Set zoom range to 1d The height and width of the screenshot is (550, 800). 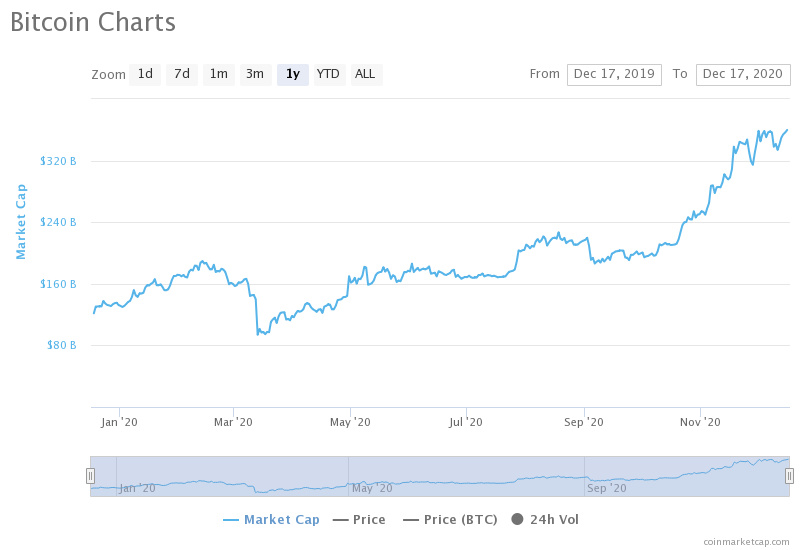(145, 74)
